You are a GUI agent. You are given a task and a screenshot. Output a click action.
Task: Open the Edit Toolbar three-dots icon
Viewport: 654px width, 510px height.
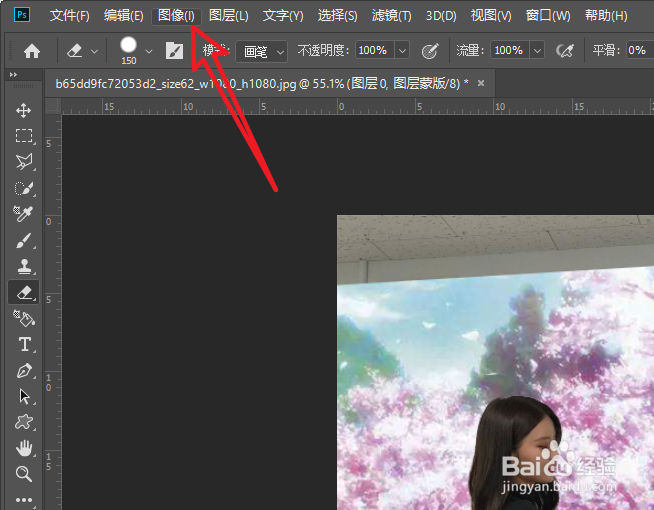pyautogui.click(x=23, y=499)
